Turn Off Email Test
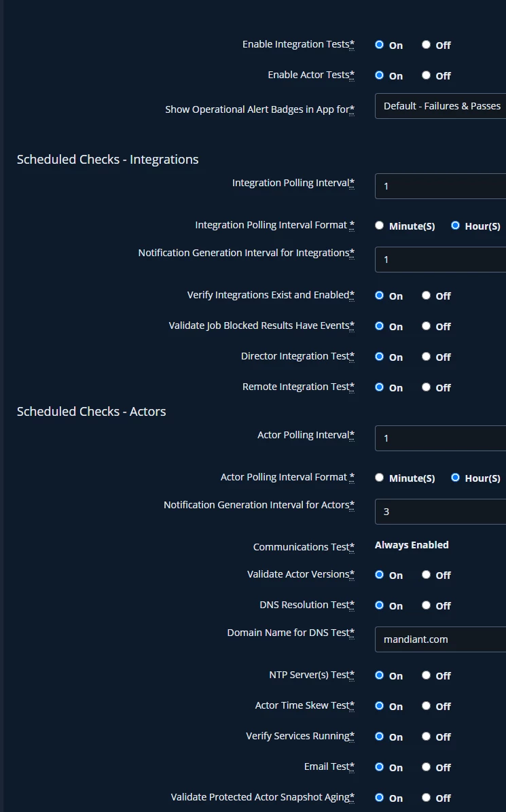The height and width of the screenshot is (812, 506). tap(426, 767)
